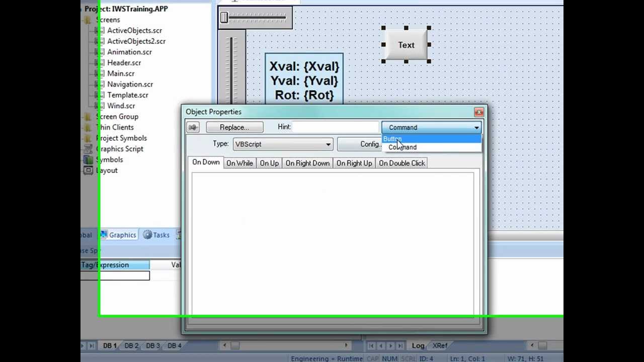This screenshot has width=644, height=362.
Task: Switch to the On Double Click tab
Action: [x=402, y=163]
